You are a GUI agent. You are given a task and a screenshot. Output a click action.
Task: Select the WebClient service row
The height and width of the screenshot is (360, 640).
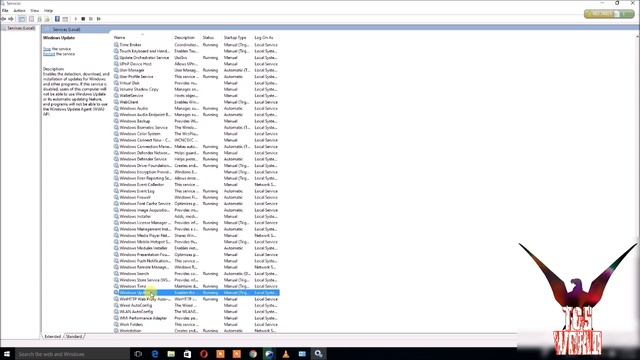point(196,102)
